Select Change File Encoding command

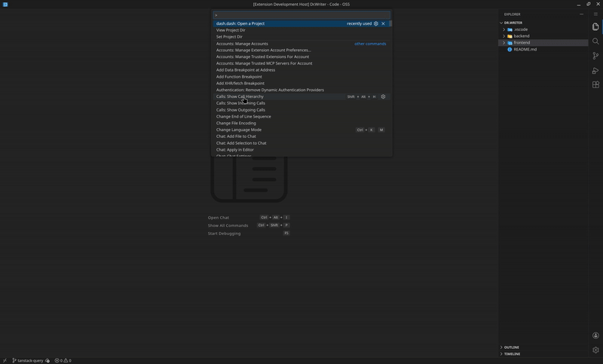point(301,124)
